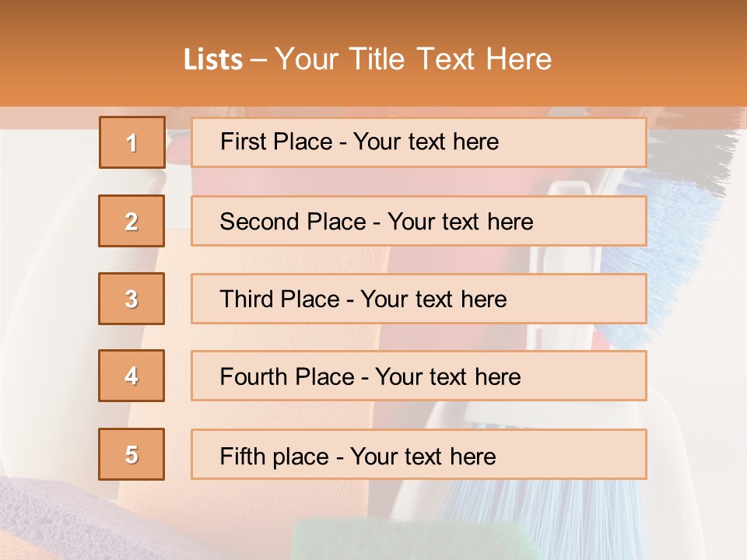Click the bold word "Lists" in the title
747x560 pixels.
click(x=212, y=60)
